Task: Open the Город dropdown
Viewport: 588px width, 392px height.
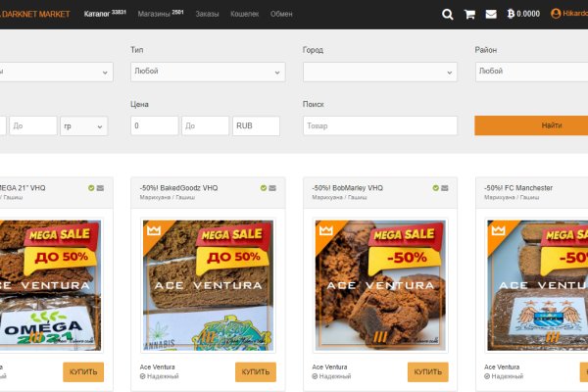Action: click(x=380, y=72)
